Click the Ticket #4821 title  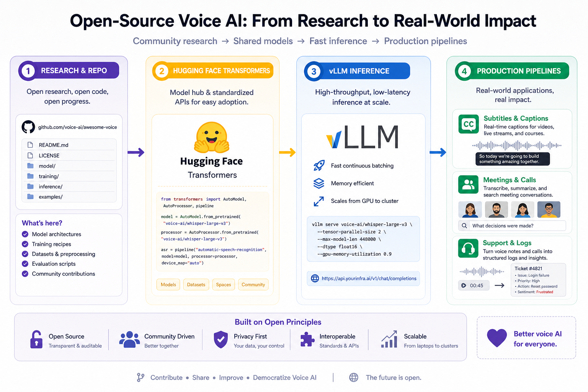[528, 268]
